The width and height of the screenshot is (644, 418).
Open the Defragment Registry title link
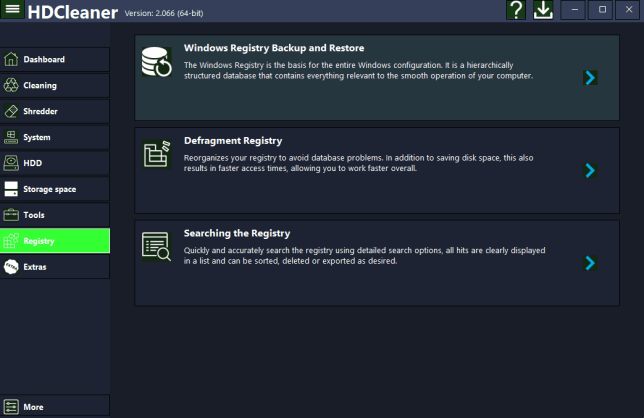point(233,141)
